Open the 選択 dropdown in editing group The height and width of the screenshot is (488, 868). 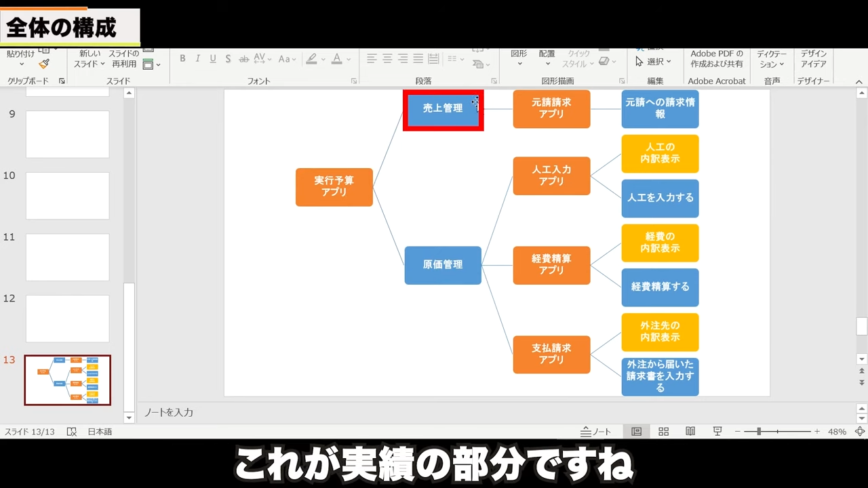654,62
